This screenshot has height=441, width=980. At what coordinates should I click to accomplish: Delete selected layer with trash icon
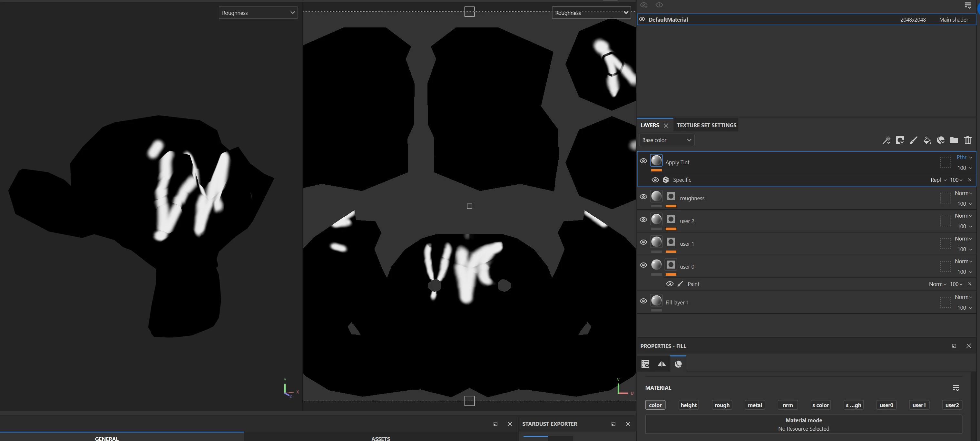(x=968, y=140)
